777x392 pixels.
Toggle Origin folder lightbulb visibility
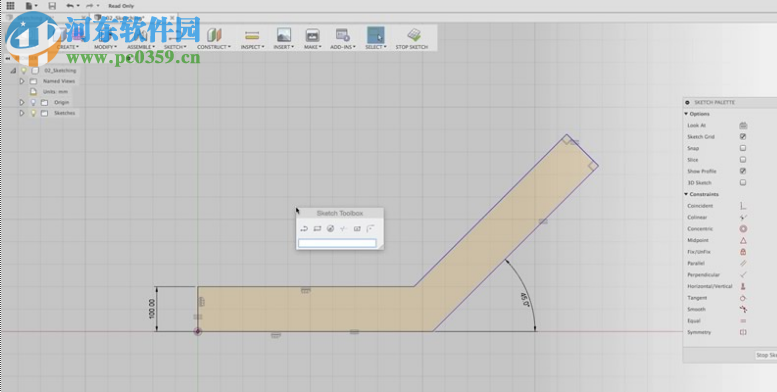click(x=33, y=102)
